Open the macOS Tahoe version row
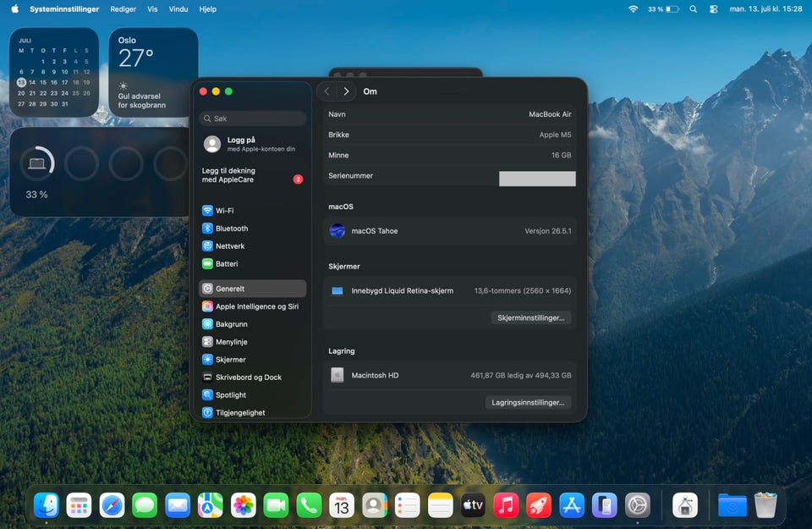 [450, 231]
